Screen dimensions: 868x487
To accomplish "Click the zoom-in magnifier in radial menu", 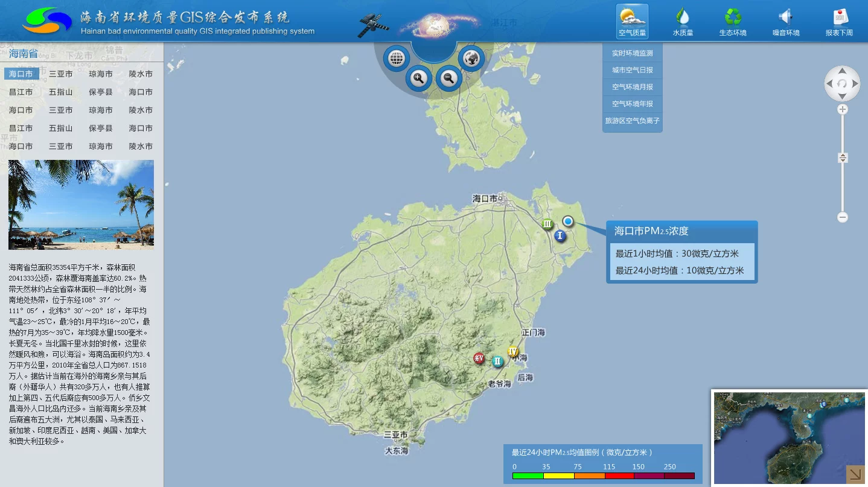I will pos(418,78).
